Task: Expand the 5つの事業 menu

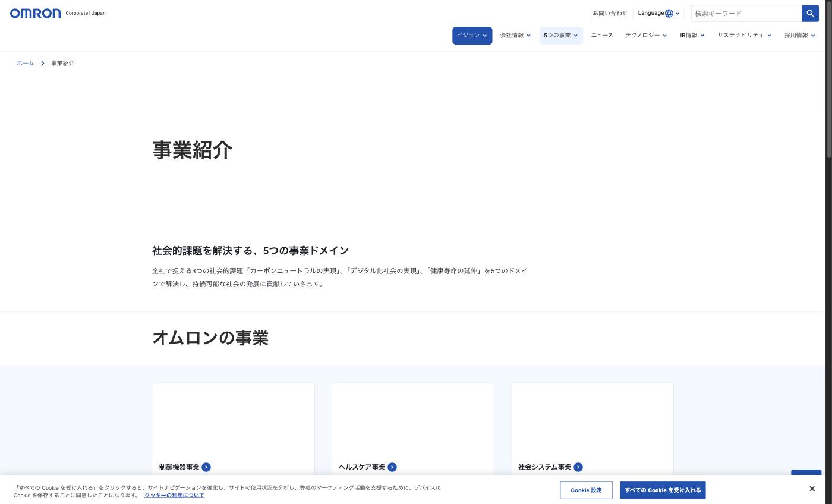Action: tap(561, 36)
